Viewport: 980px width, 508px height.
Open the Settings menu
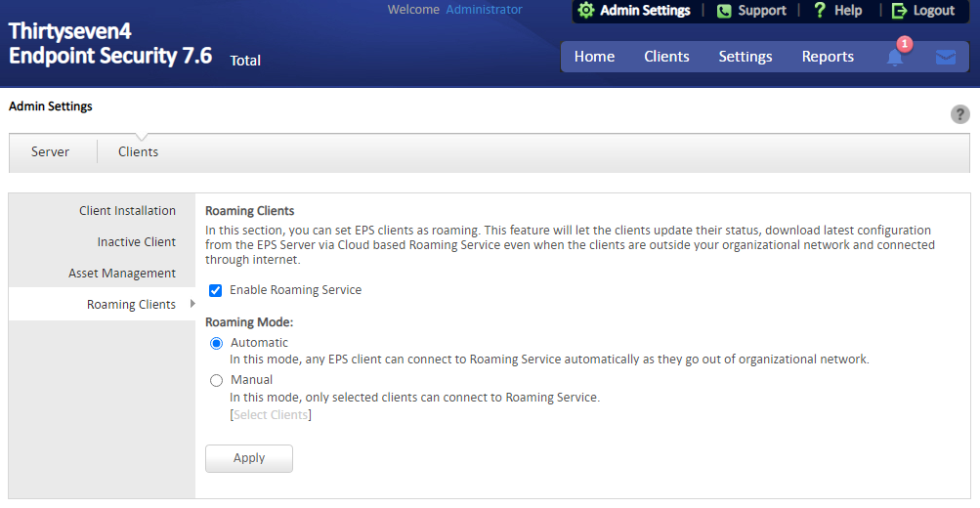pos(745,57)
